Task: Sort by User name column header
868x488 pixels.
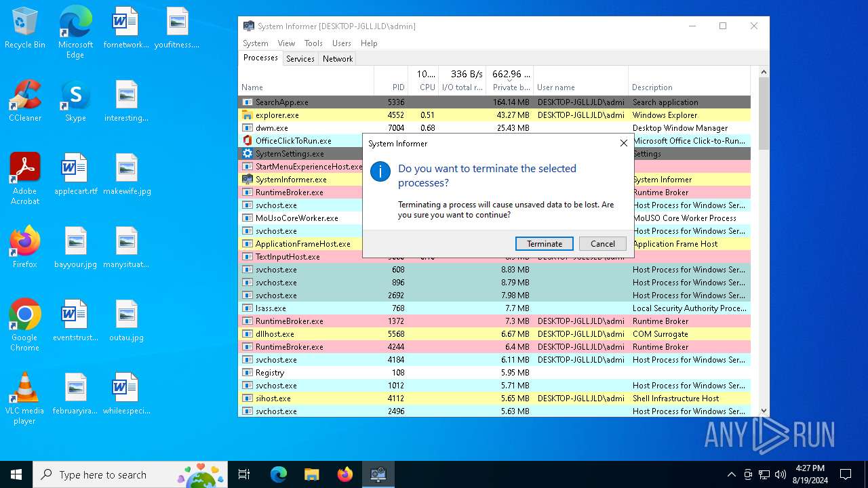Action: pyautogui.click(x=580, y=81)
